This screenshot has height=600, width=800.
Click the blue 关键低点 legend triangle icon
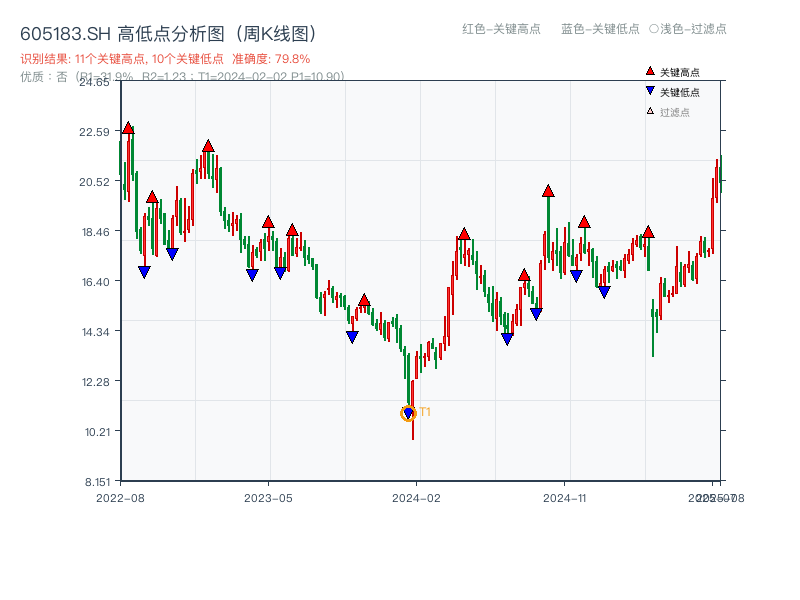pyautogui.click(x=650, y=91)
